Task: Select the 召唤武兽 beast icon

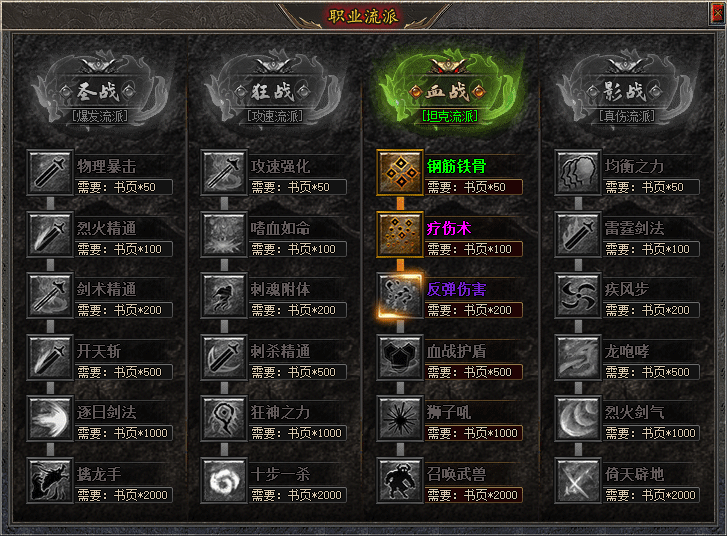Action: pos(400,480)
